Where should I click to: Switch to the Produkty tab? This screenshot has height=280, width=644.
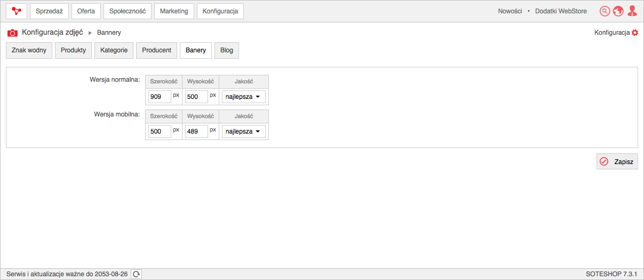[x=74, y=50]
